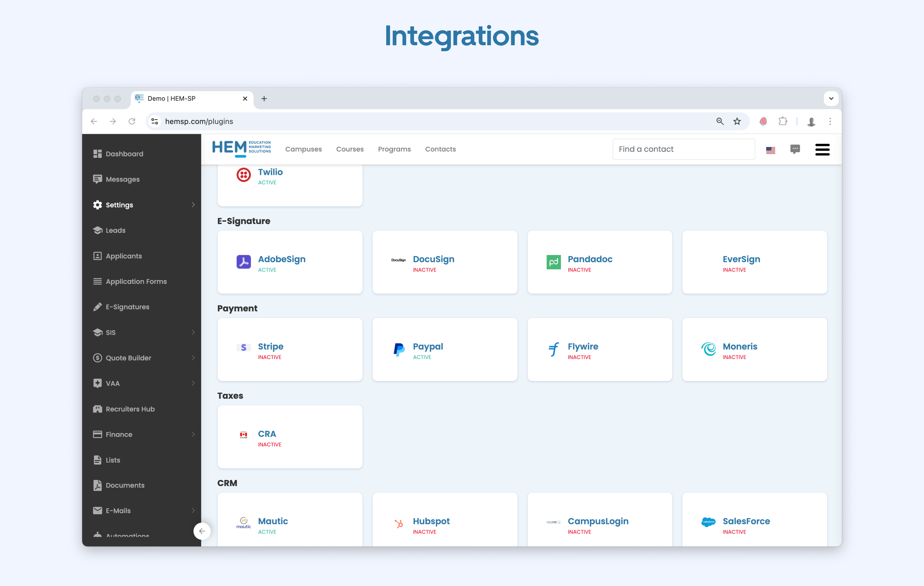Expand the Settings menu item
The height and width of the screenshot is (586, 924).
point(195,205)
